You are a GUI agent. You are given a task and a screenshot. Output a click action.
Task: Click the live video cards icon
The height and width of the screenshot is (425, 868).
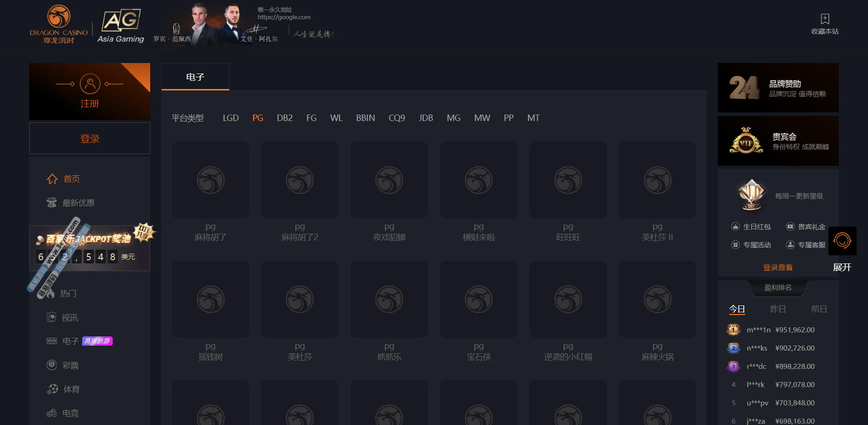click(52, 317)
